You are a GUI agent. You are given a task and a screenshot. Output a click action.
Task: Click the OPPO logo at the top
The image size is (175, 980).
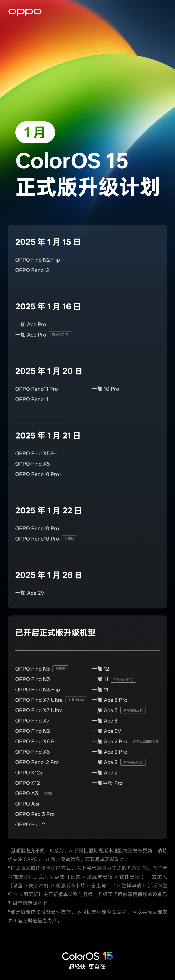click(25, 12)
